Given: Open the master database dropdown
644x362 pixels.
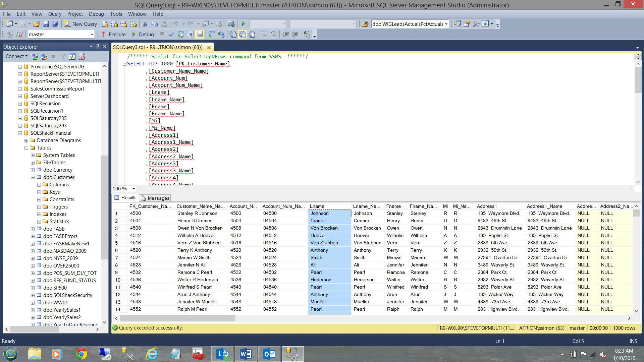Looking at the screenshot, I should coord(92,35).
